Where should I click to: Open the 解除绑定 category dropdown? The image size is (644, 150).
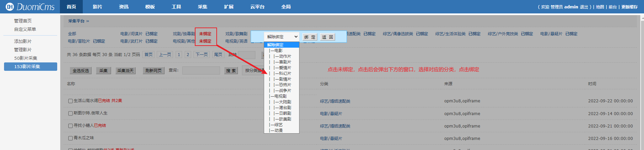pyautogui.click(x=282, y=37)
